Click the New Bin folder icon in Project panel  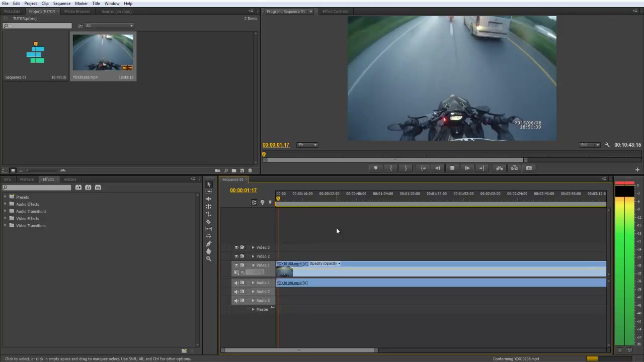coord(234,170)
